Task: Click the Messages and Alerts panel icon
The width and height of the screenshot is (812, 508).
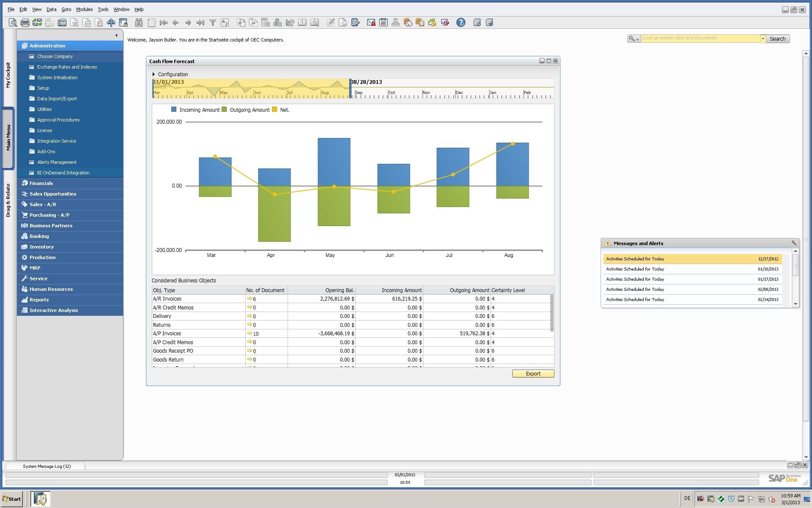Action: (x=609, y=243)
